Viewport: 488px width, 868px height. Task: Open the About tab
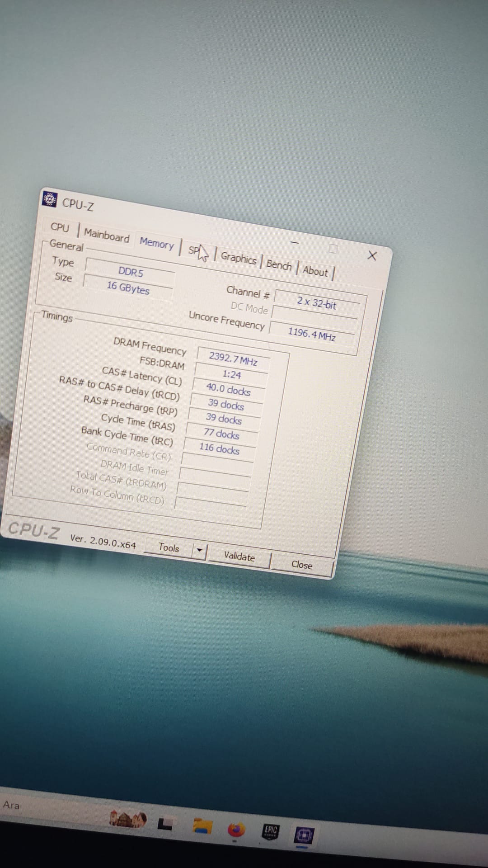[315, 271]
